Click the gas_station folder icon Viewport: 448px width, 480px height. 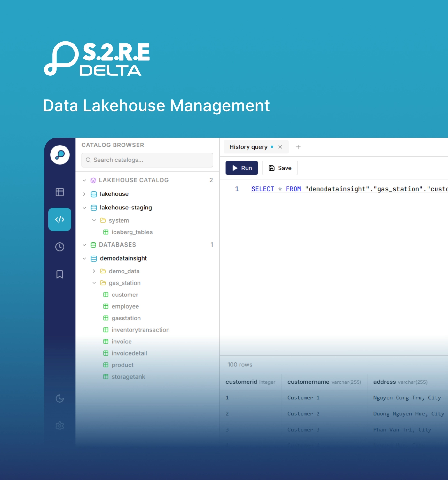click(103, 283)
